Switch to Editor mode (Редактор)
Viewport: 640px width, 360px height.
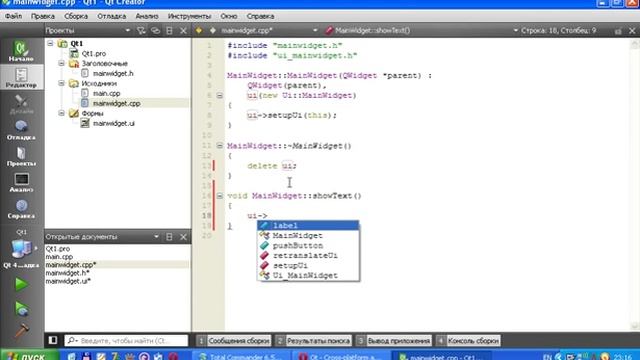(x=21, y=78)
